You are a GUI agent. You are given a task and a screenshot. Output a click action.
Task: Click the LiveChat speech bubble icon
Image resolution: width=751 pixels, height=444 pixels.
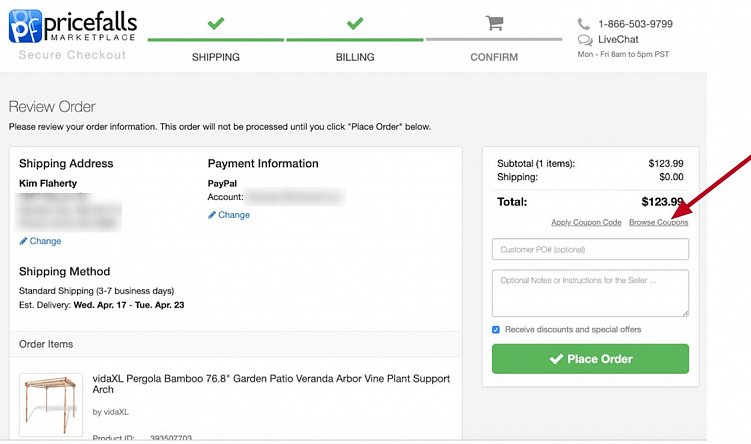[585, 40]
